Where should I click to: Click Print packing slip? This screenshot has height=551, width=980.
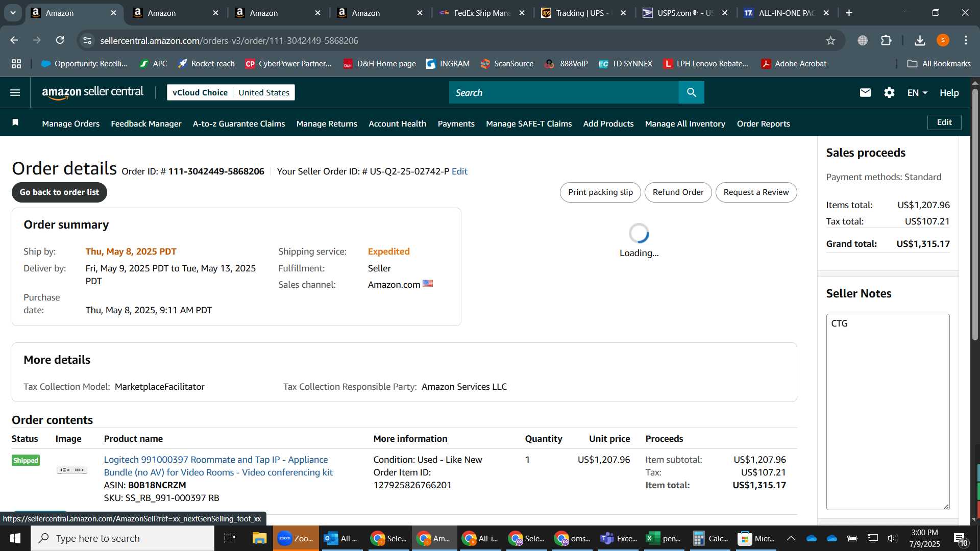[600, 192]
